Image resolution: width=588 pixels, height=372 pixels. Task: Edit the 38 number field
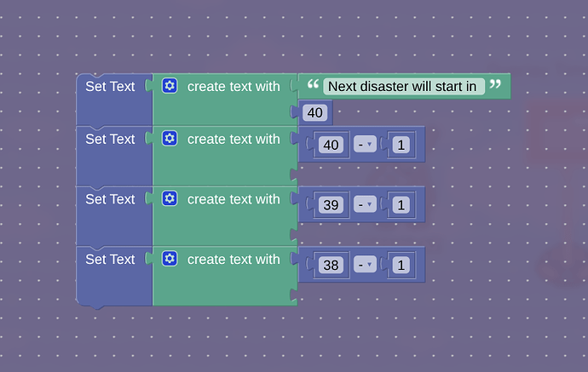point(331,266)
